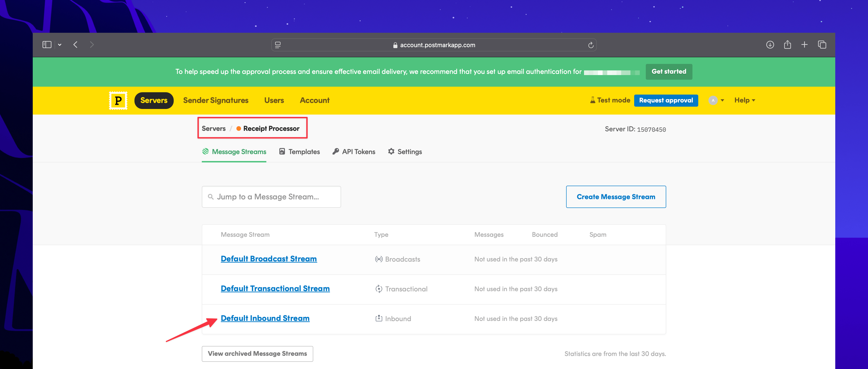Open Safari downloads icon
868x369 pixels.
pyautogui.click(x=770, y=45)
